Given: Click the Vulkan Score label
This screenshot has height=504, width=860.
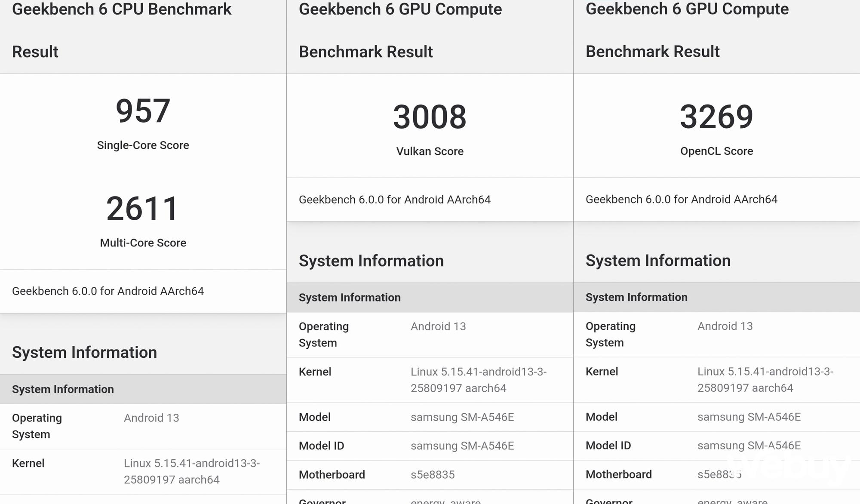Looking at the screenshot, I should 430,151.
